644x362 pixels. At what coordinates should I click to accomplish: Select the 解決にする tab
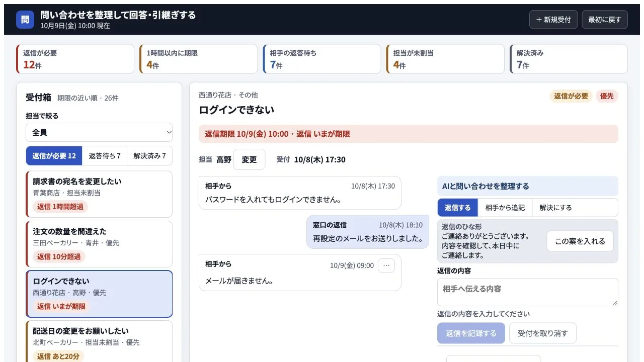pos(555,208)
